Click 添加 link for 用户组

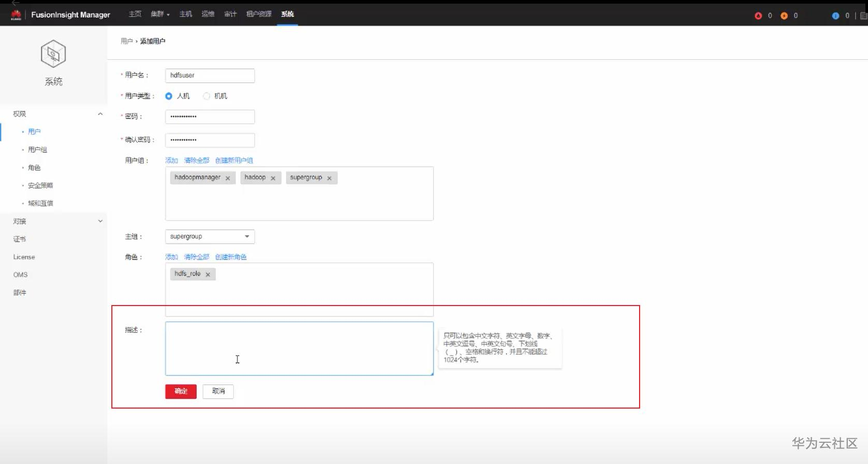point(171,161)
